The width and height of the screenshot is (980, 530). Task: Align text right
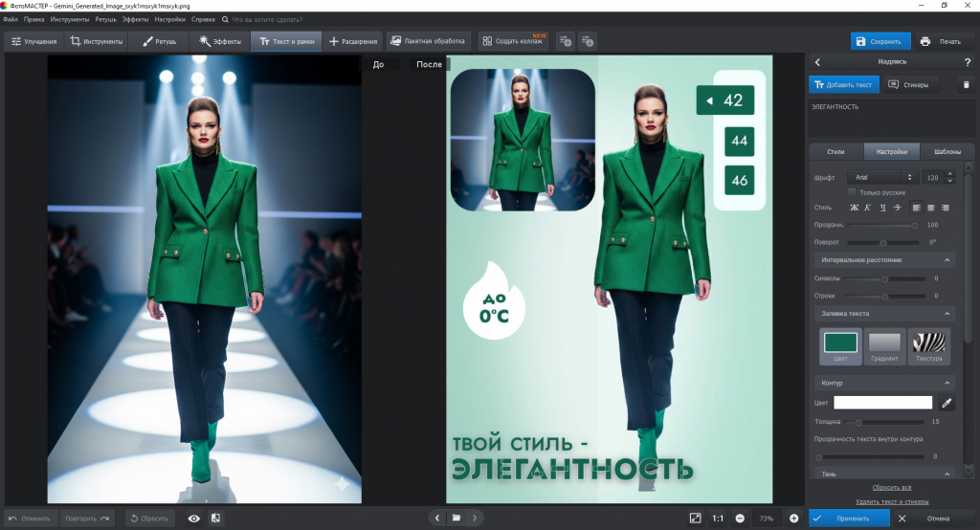[x=945, y=208]
